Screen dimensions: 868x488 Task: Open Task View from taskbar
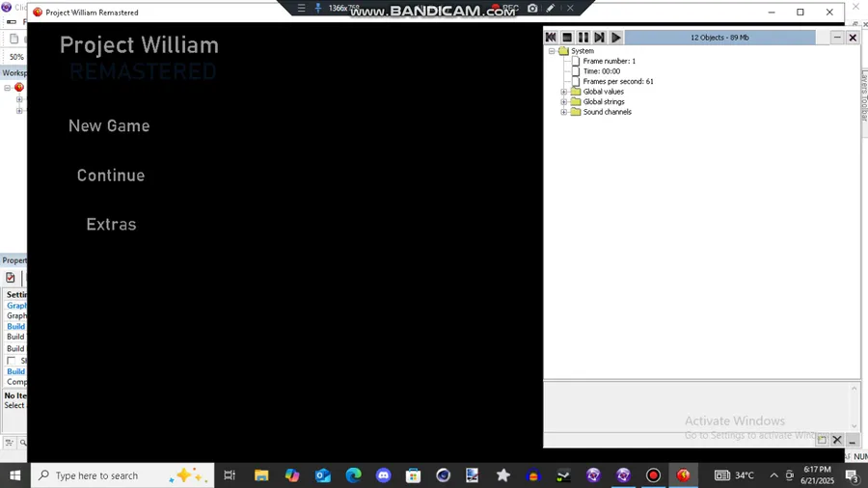pyautogui.click(x=230, y=475)
